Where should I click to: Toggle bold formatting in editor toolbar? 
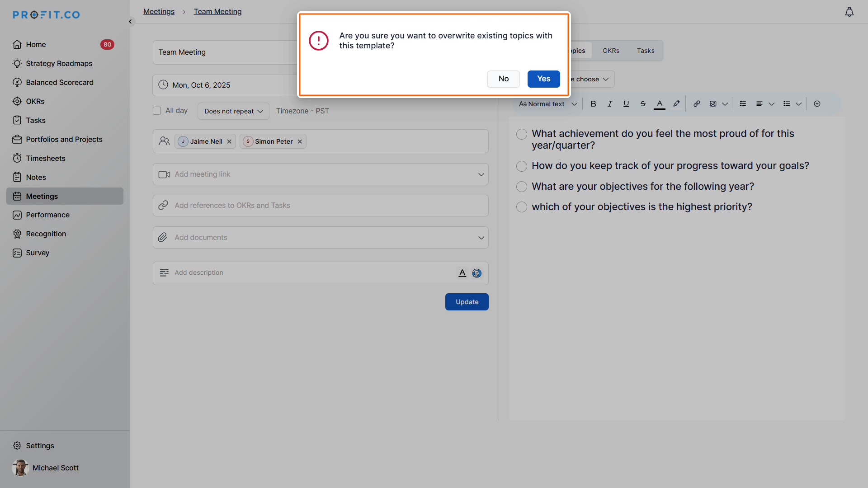[593, 104]
